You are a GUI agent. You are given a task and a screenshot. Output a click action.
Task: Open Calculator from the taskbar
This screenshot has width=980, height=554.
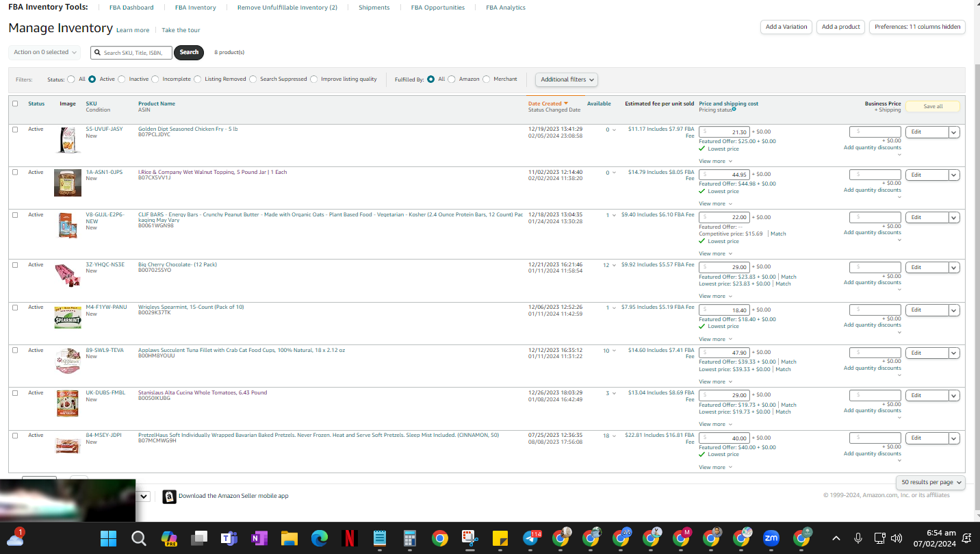click(x=410, y=538)
